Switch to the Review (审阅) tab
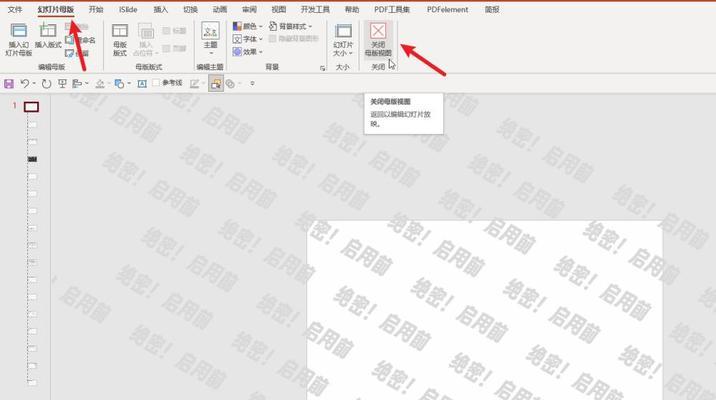 [249, 10]
